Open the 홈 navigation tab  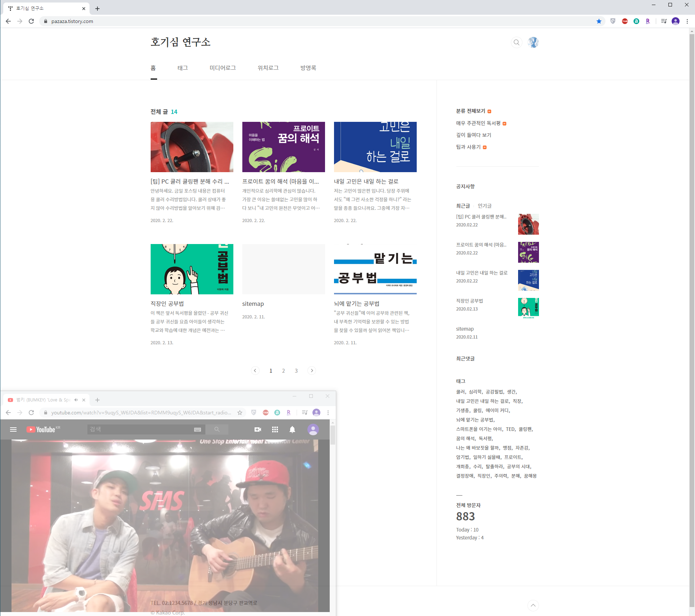154,68
